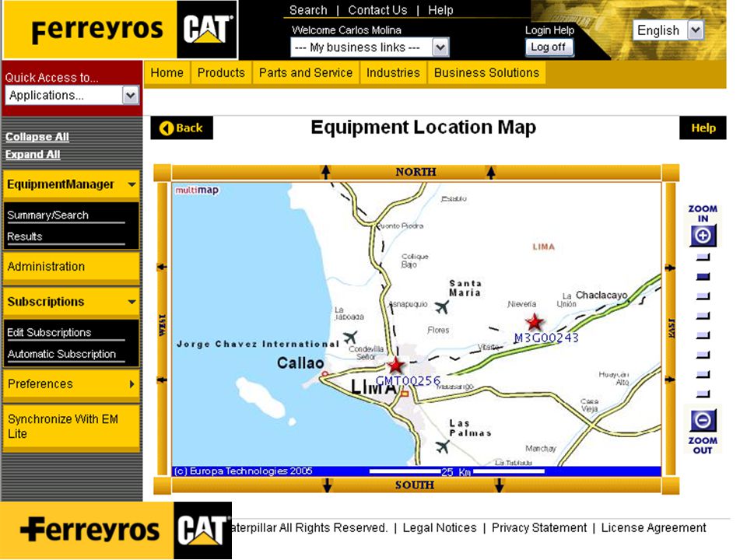Select the highlighted second zoom level bar
The width and height of the screenshot is (747, 560).
(x=703, y=277)
